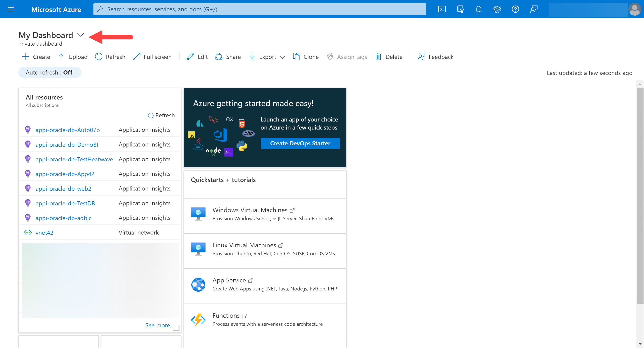Open the appi-oracle-db-adbjc resource
The height and width of the screenshot is (348, 644).
[x=64, y=218]
